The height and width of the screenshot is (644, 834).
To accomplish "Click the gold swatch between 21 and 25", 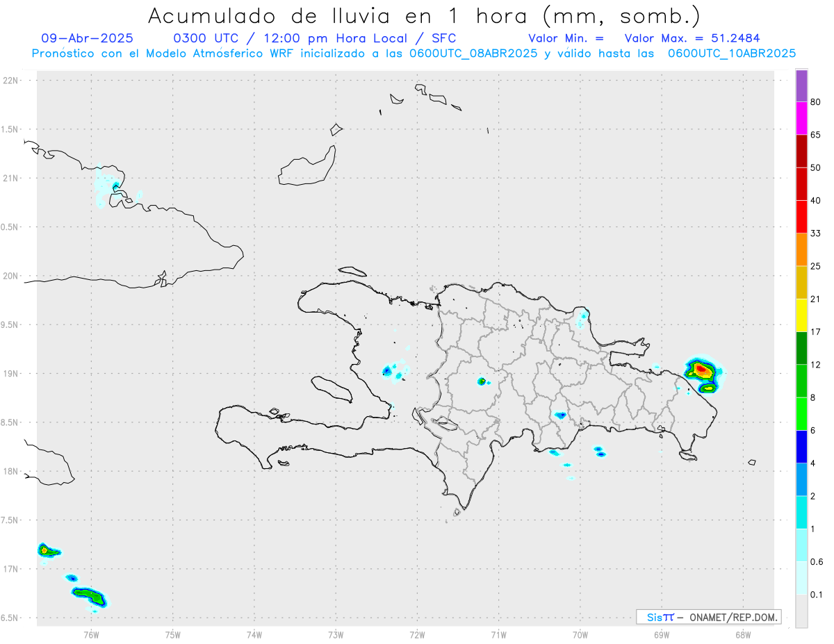I will pos(801,282).
